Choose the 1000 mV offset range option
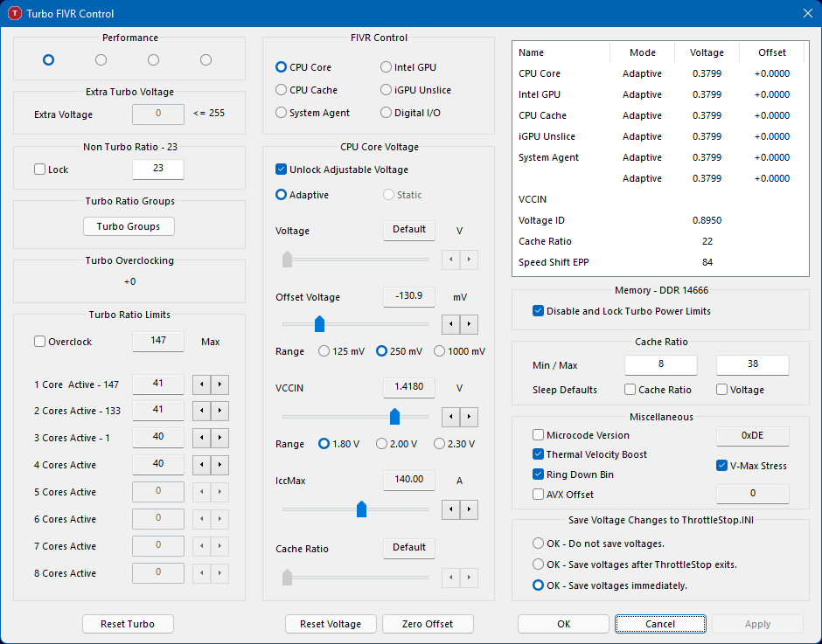The image size is (822, 644). coord(440,351)
